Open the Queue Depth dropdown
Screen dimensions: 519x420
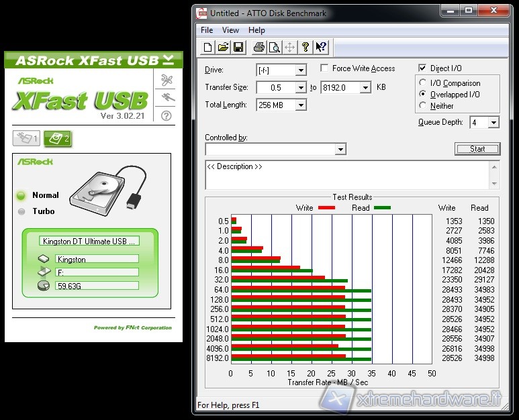tap(493, 123)
